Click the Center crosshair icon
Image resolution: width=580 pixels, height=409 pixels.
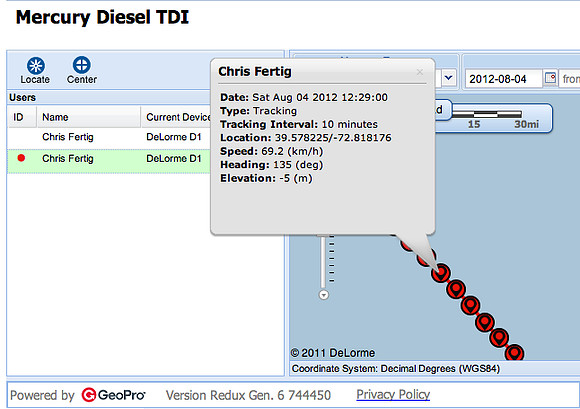(x=81, y=65)
